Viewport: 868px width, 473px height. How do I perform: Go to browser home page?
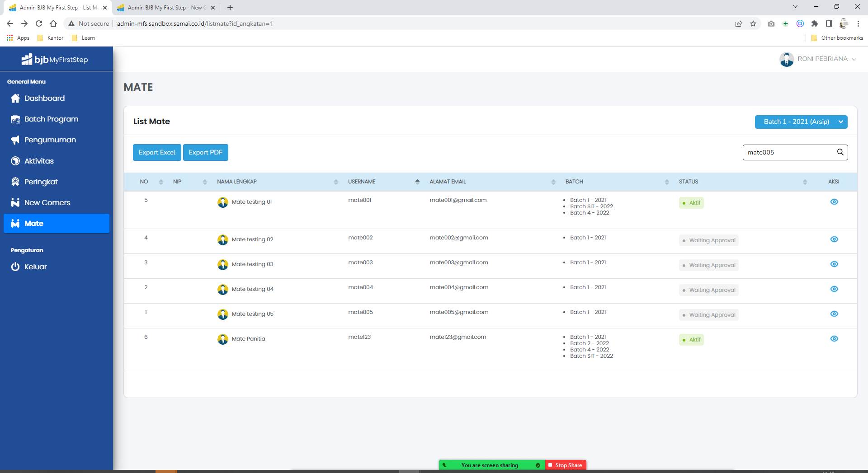tap(53, 23)
